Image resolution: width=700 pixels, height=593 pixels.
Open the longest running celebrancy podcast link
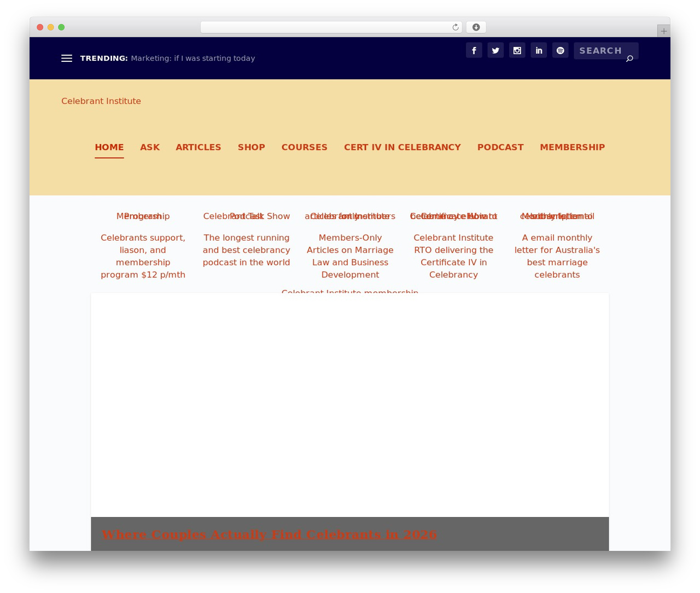coord(247,250)
